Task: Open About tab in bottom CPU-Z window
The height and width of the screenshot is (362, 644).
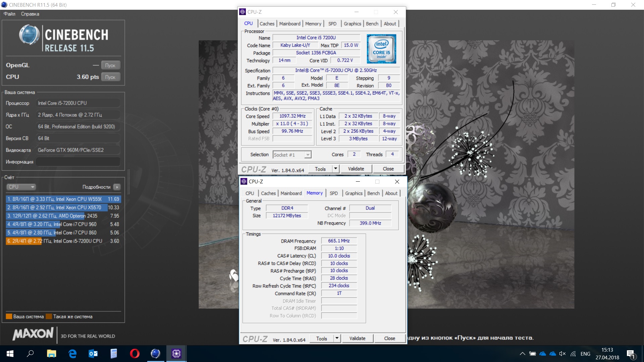Action: pos(391,193)
